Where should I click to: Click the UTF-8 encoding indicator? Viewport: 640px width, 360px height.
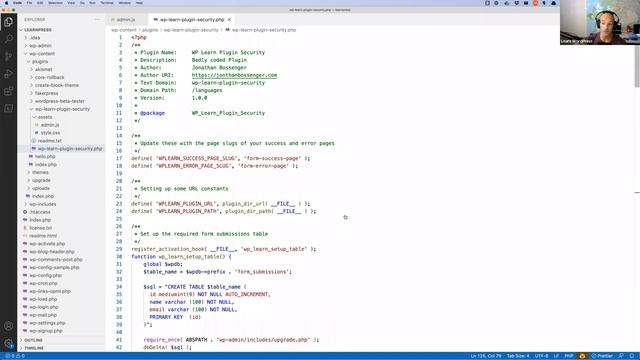[x=541, y=356]
